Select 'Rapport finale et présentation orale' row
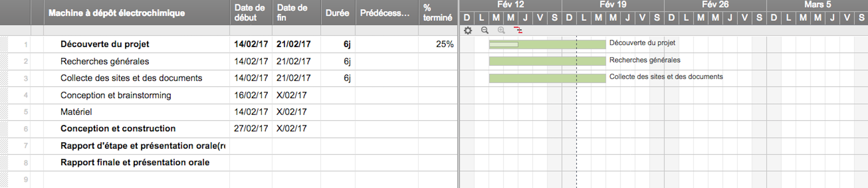The width and height of the screenshot is (868, 188). tap(135, 163)
